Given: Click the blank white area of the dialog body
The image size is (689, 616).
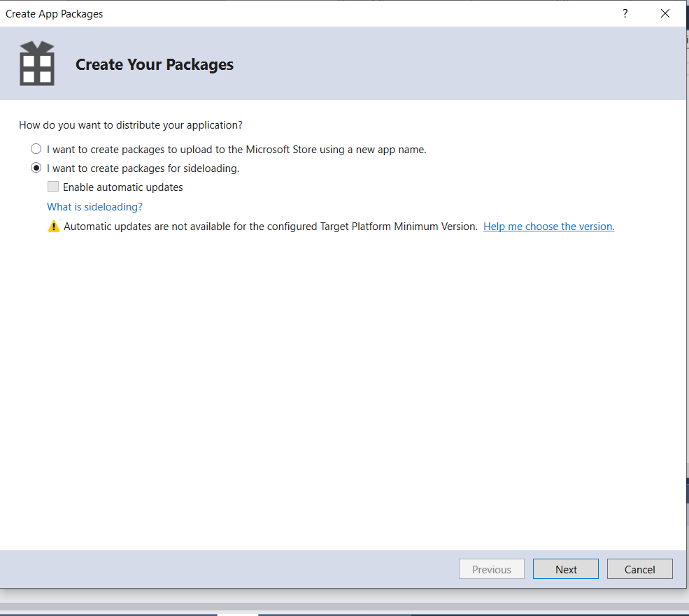Looking at the screenshot, I should 343,387.
